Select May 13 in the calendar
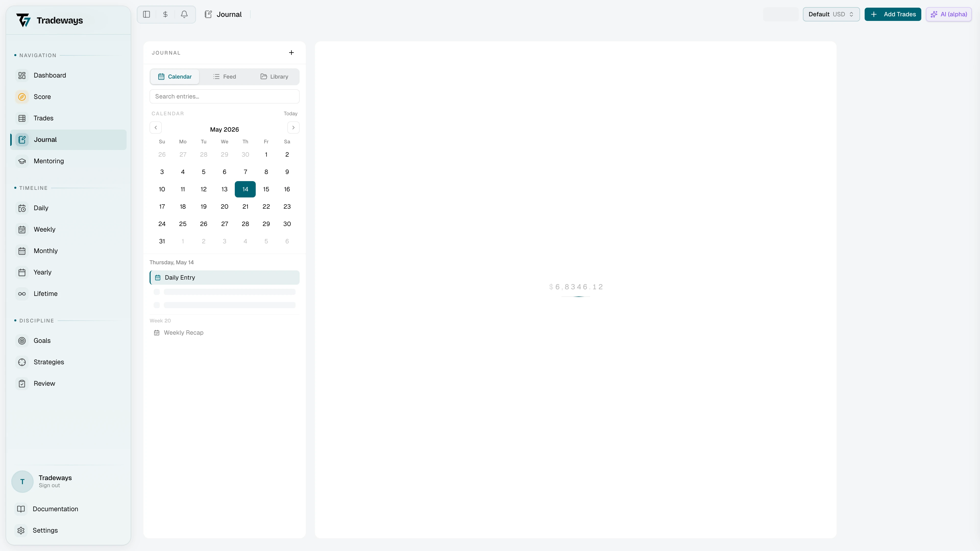The image size is (980, 551). click(x=225, y=189)
